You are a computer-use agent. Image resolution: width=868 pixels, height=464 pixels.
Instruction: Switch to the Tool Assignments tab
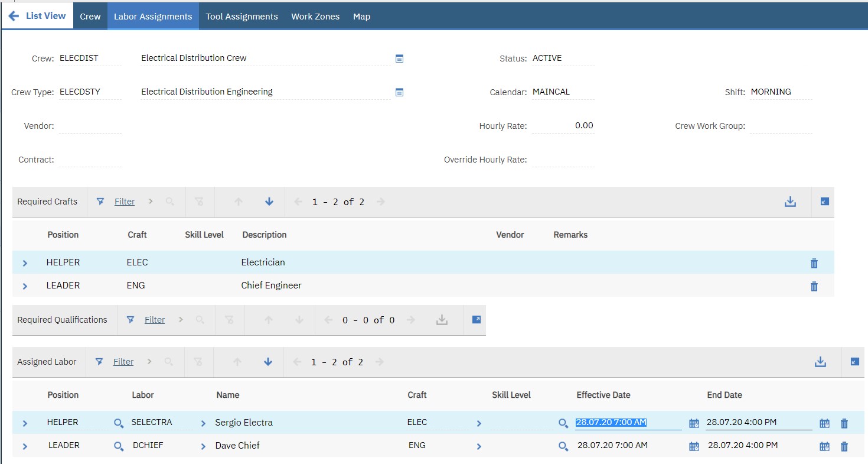click(242, 16)
